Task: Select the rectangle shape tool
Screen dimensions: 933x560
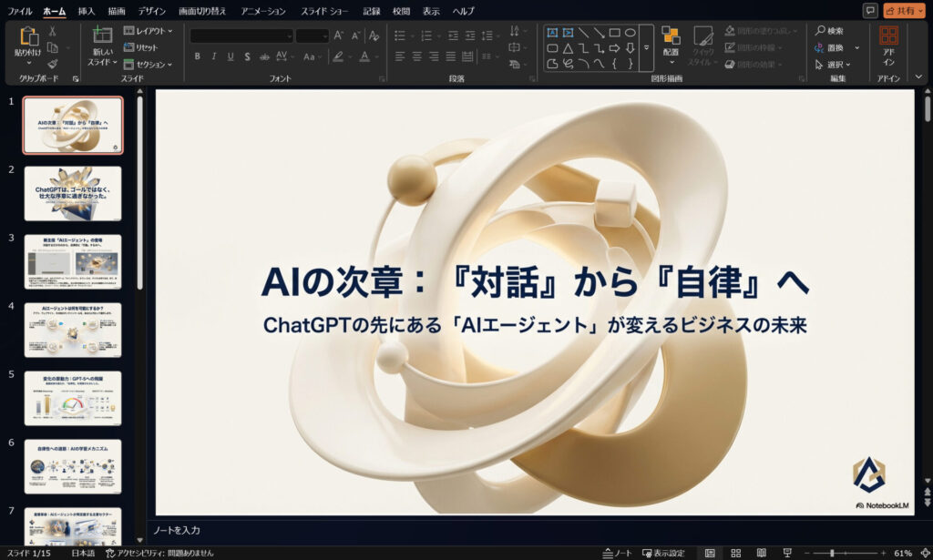Action: 615,33
